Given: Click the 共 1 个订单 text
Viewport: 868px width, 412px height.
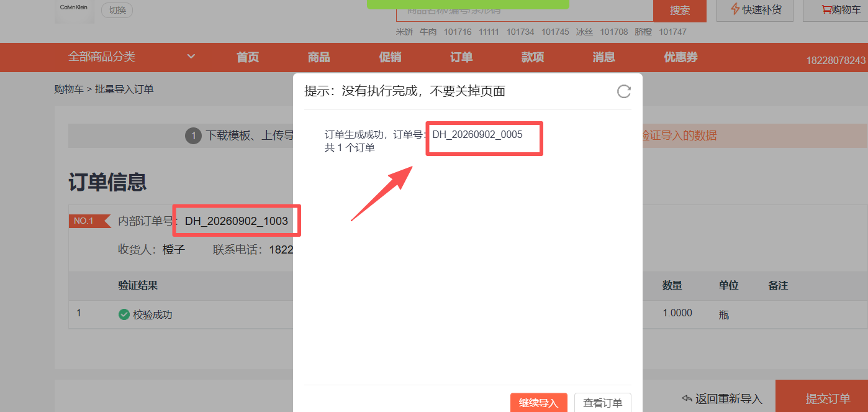Looking at the screenshot, I should [x=350, y=148].
